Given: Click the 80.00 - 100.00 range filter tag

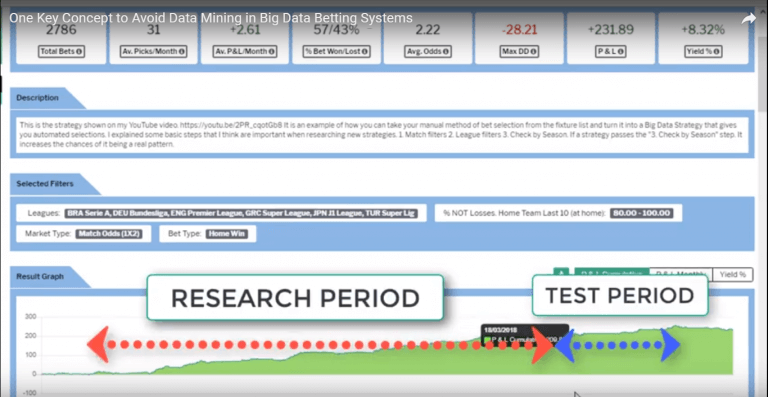Looking at the screenshot, I should click(x=641, y=213).
